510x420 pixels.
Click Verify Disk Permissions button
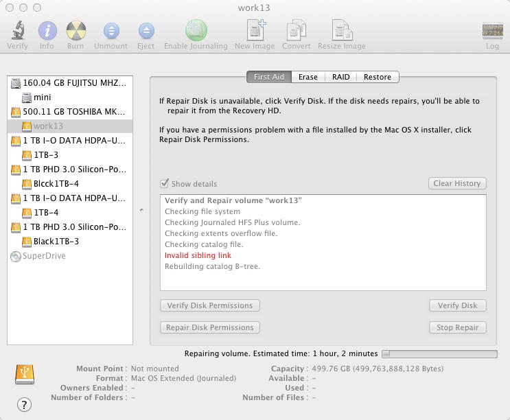click(x=210, y=305)
